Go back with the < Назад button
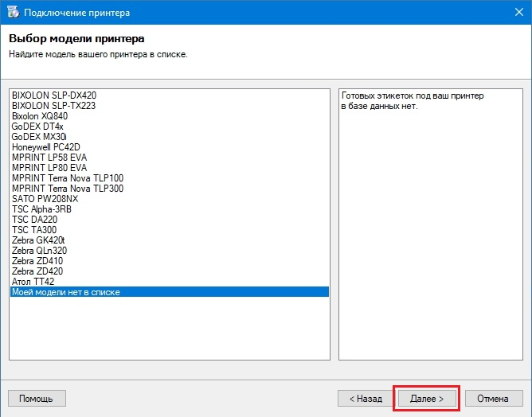This screenshot has width=532, height=417. [x=366, y=399]
